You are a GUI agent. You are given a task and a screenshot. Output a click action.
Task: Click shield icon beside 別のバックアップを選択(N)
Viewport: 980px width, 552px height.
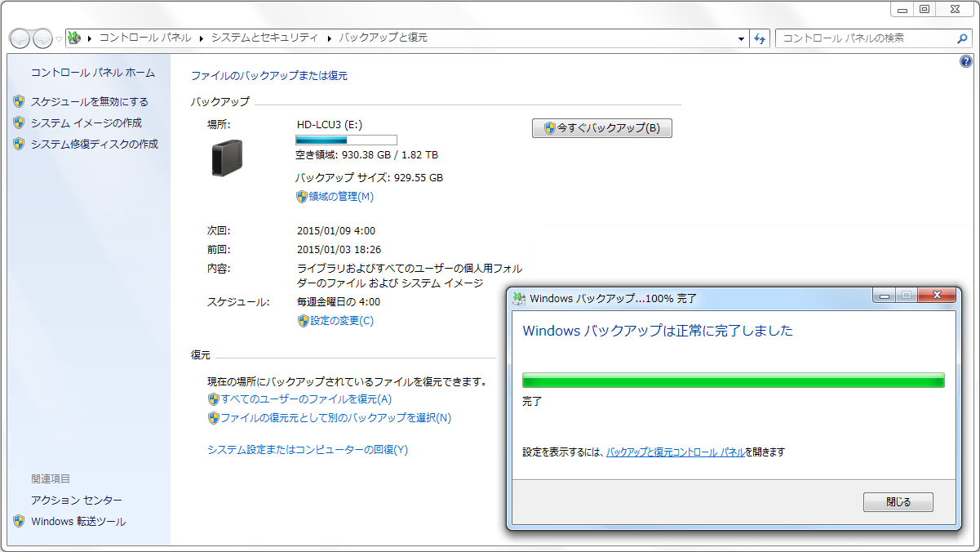(x=214, y=418)
